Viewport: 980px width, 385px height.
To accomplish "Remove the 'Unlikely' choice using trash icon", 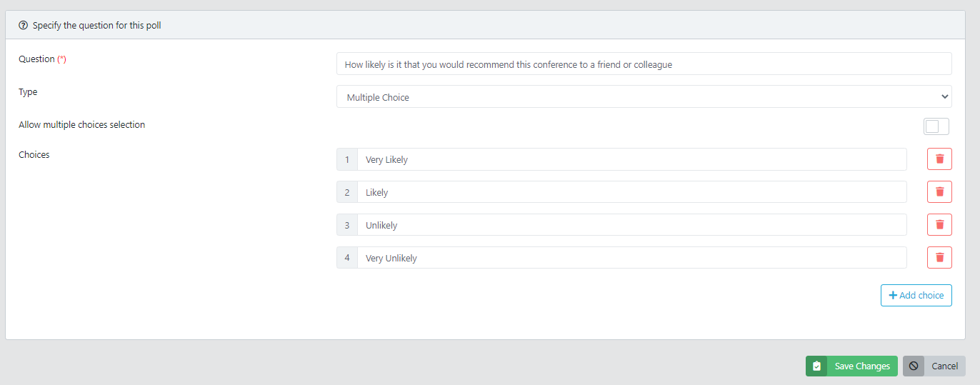I will pos(939,225).
